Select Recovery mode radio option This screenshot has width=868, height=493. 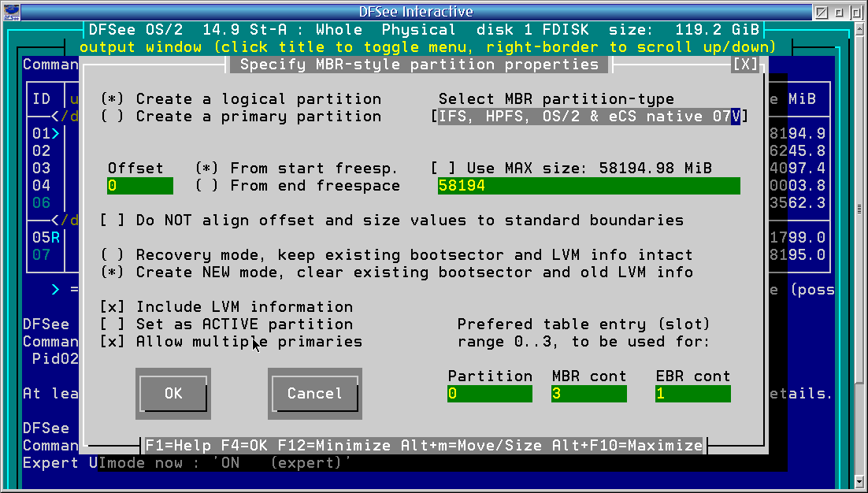tap(396, 255)
